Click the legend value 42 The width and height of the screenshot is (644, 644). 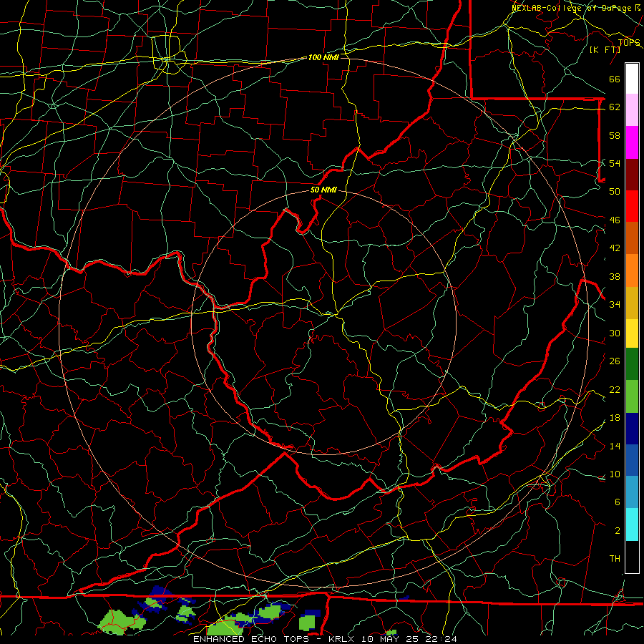(x=615, y=248)
